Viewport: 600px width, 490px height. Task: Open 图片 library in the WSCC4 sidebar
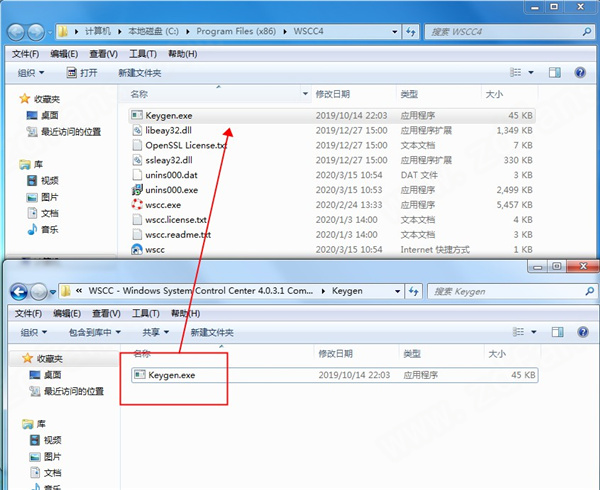(42, 197)
